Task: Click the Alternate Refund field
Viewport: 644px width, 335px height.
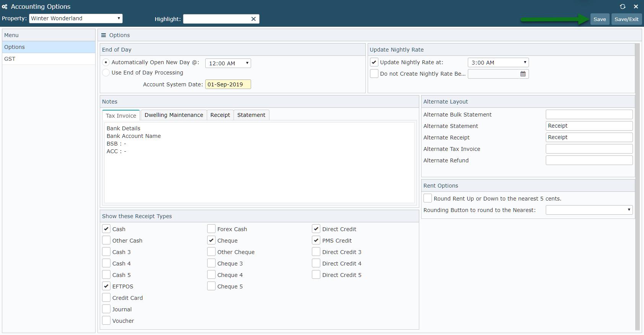Action: 589,160
